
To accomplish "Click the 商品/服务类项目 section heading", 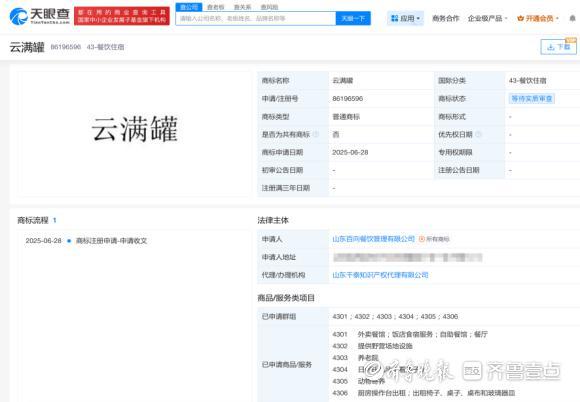I will pyautogui.click(x=286, y=298).
